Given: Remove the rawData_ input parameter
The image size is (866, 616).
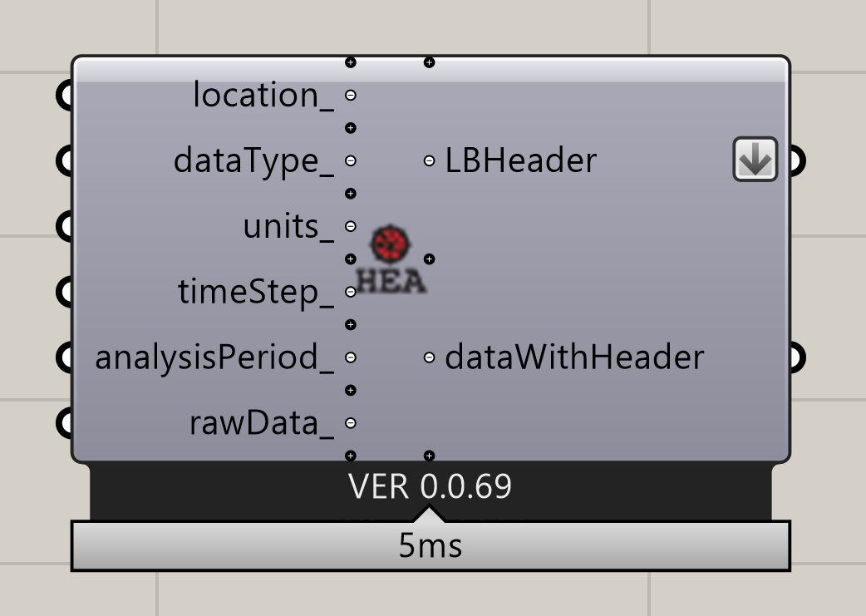Looking at the screenshot, I should click(350, 423).
